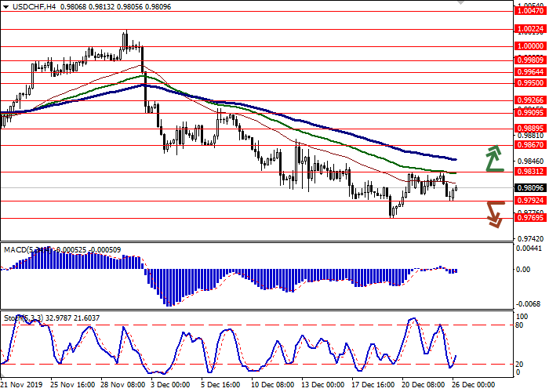Click the 1.00000 resistance level label
The width and height of the screenshot is (549, 392).
(x=530, y=46)
